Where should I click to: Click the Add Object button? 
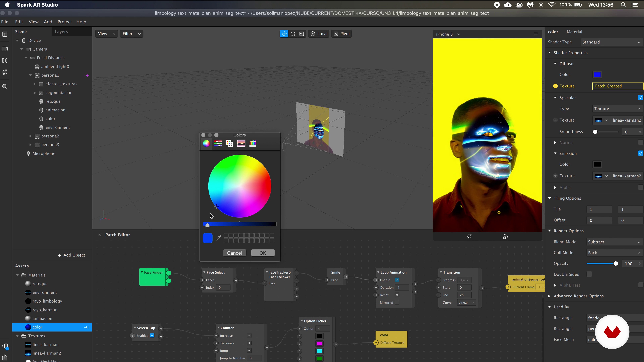[71, 255]
